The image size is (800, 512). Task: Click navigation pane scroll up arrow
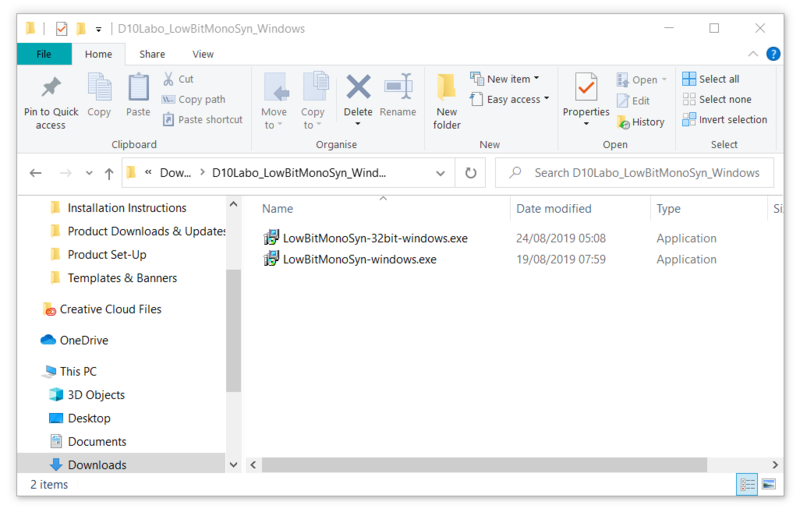pos(234,204)
